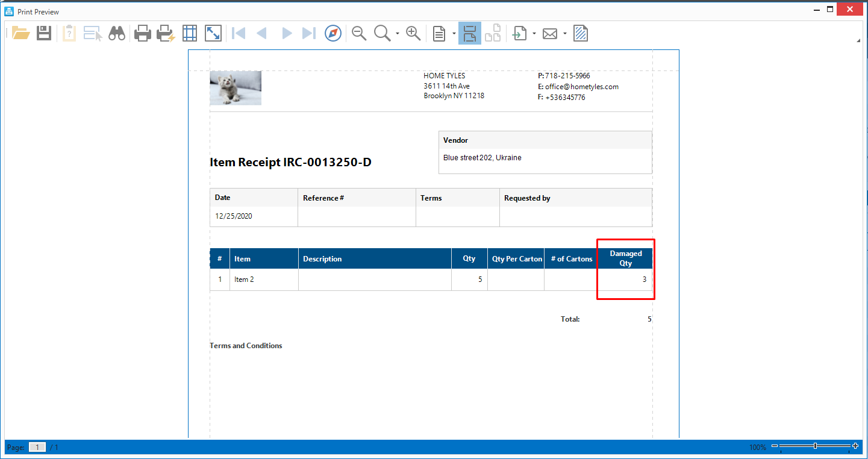The image size is (868, 459).
Task: Click the "Total:" label on the receipt
Action: coord(570,319)
